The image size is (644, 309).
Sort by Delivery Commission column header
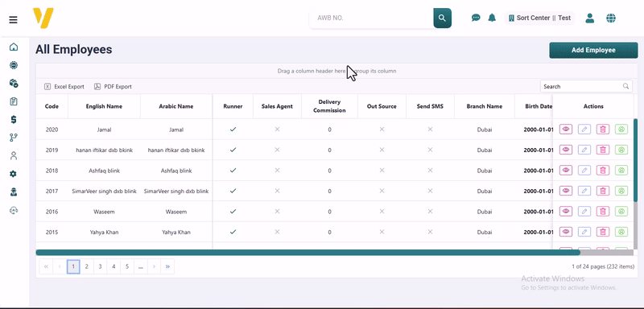coord(329,106)
